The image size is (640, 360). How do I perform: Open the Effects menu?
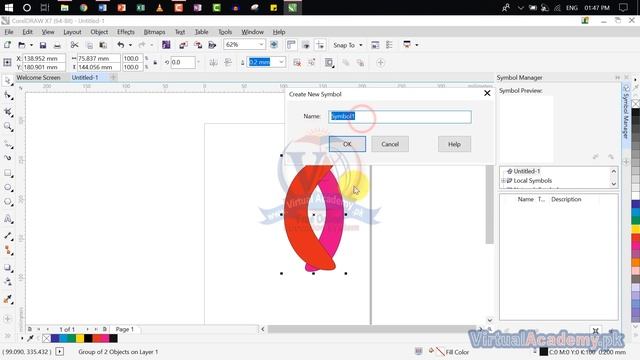tap(126, 32)
